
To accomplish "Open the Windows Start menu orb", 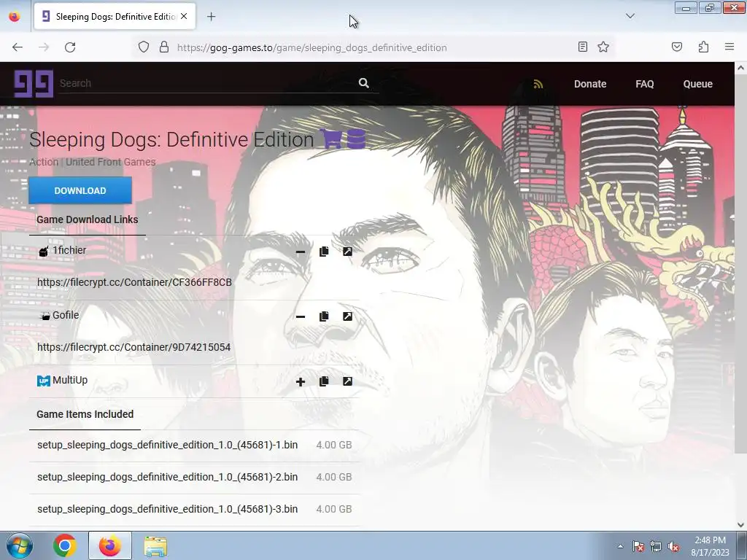I will coord(19,545).
